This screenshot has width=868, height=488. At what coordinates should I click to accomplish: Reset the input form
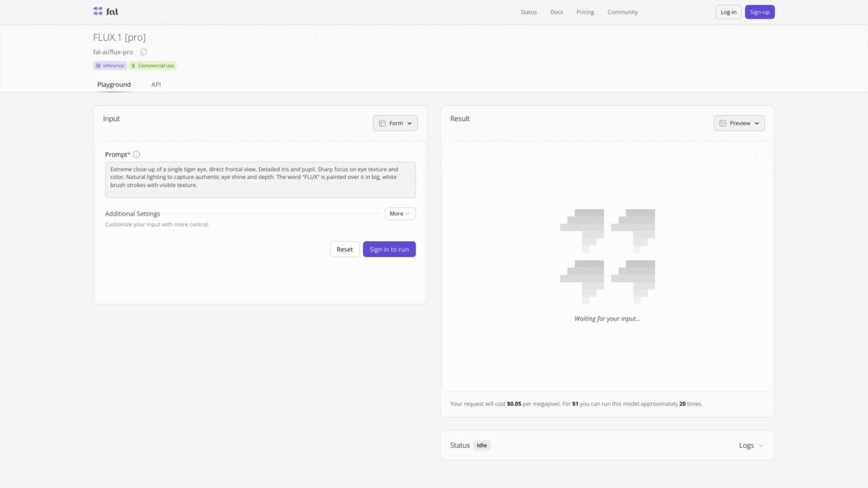pos(344,249)
